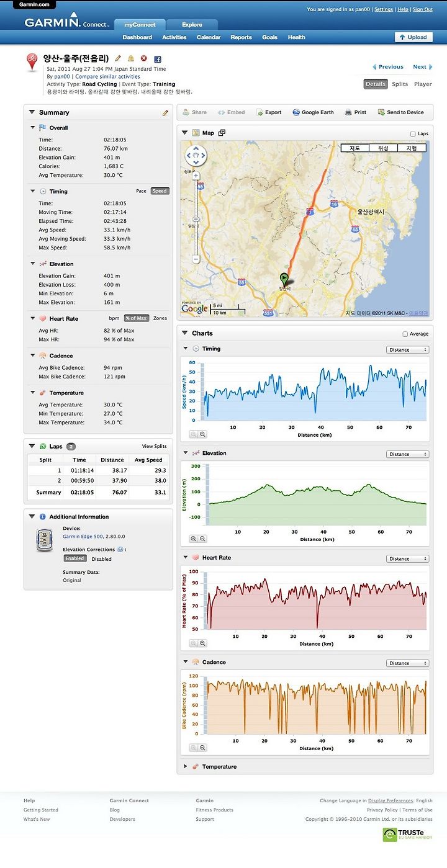447x868 pixels.
Task: Zoom out on the Elevation chart
Action: tap(202, 539)
